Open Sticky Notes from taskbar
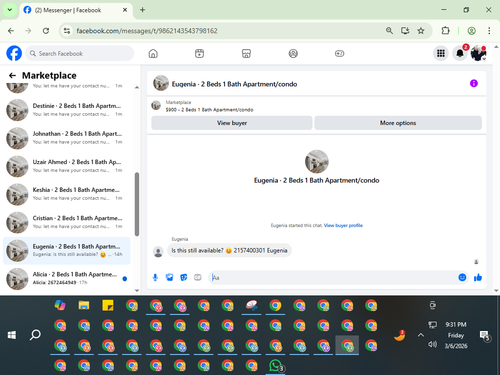The height and width of the screenshot is (375, 500). 108,305
